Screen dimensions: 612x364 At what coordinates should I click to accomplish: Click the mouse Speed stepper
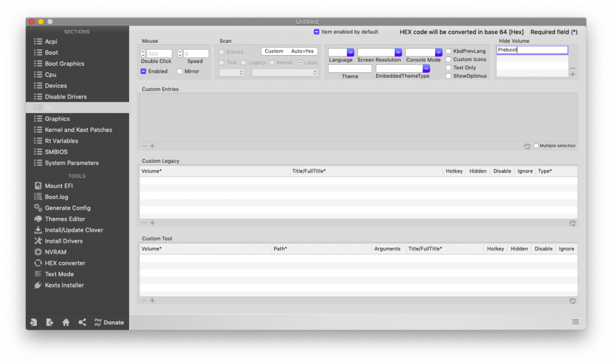point(179,53)
